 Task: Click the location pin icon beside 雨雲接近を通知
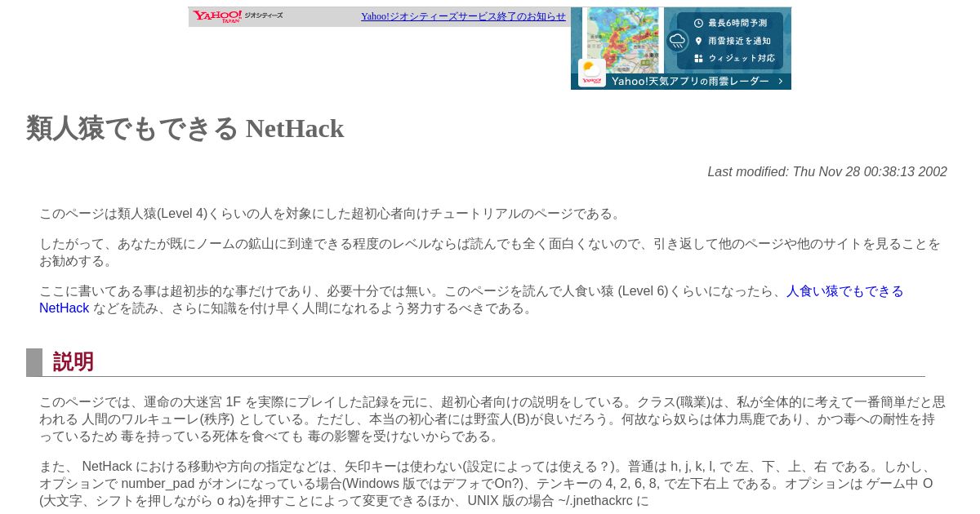(698, 41)
